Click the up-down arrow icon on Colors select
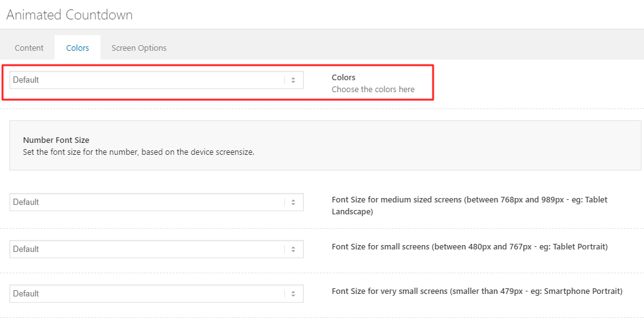Viewport: 644px width, 319px height. point(293,80)
